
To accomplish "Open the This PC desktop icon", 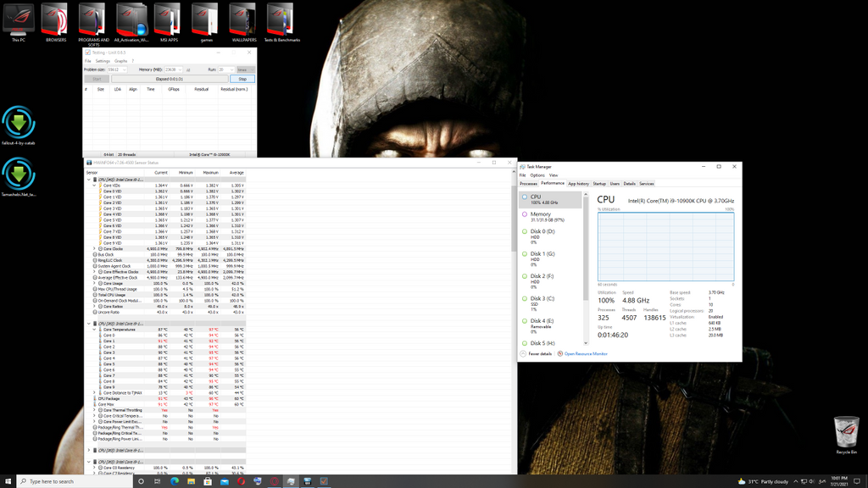I will point(18,20).
